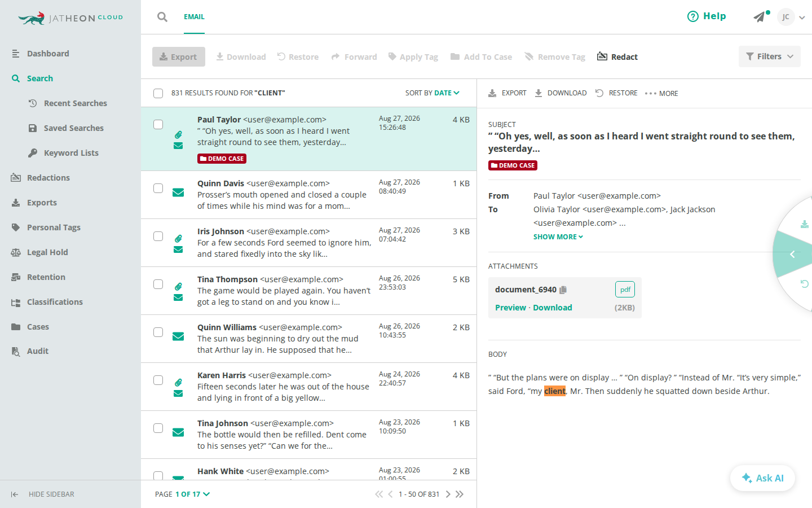Open Exports in sidebar

(34, 203)
